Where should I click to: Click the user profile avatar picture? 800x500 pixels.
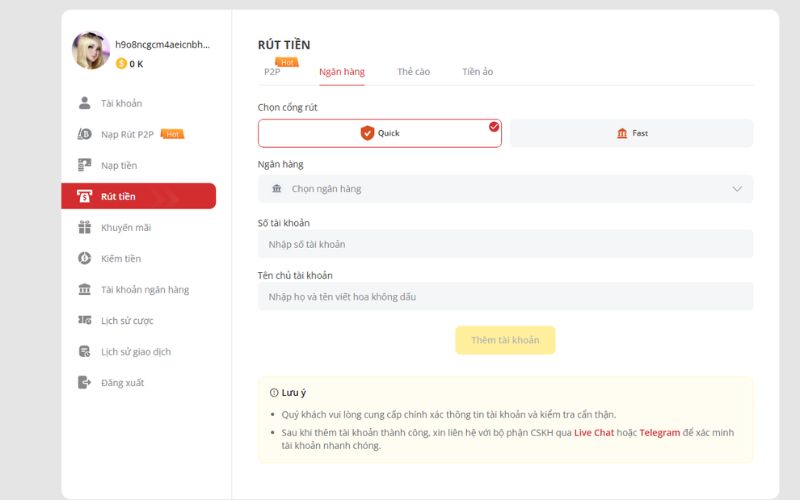point(91,50)
